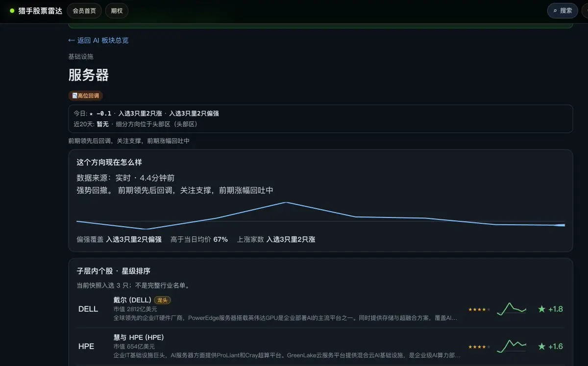Screen dimensions: 588x366
Task: Click the green star beside +1.6
Action: 541,346
